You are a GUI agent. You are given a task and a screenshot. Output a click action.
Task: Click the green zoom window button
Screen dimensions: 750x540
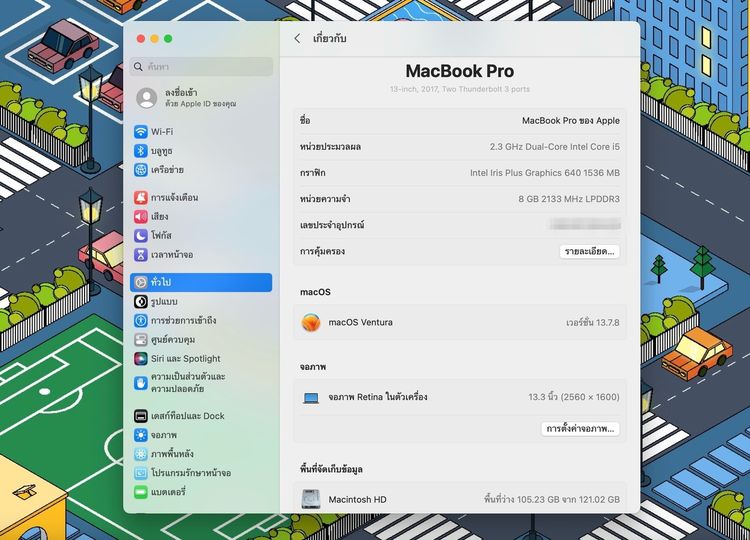(168, 39)
